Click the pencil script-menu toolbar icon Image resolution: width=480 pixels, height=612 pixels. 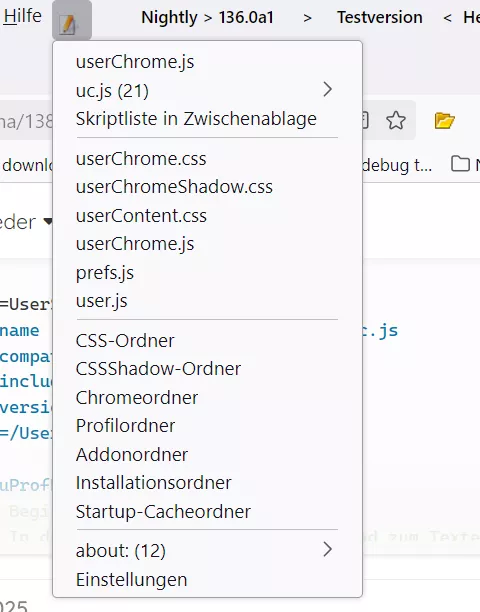[x=69, y=24]
